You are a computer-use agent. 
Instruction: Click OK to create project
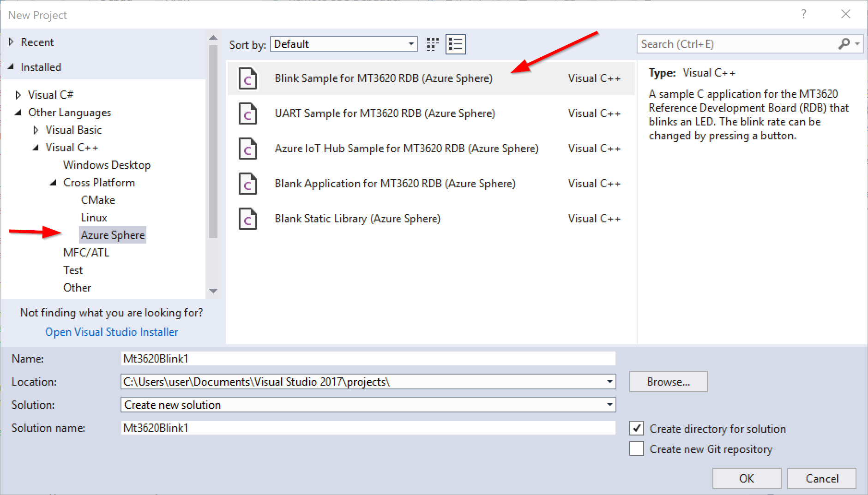click(747, 478)
